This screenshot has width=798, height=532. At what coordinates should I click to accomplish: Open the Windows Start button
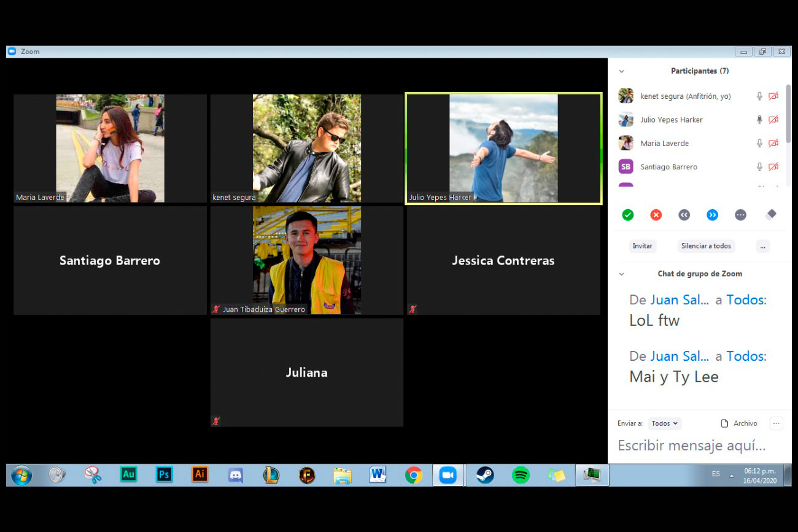21,475
